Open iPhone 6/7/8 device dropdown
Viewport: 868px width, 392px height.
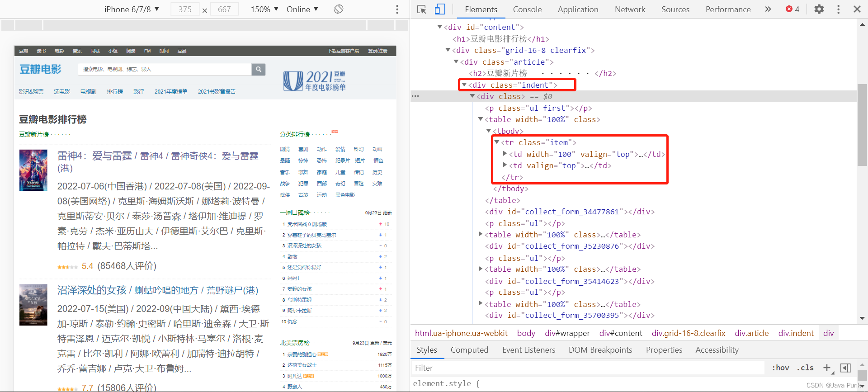click(x=132, y=9)
